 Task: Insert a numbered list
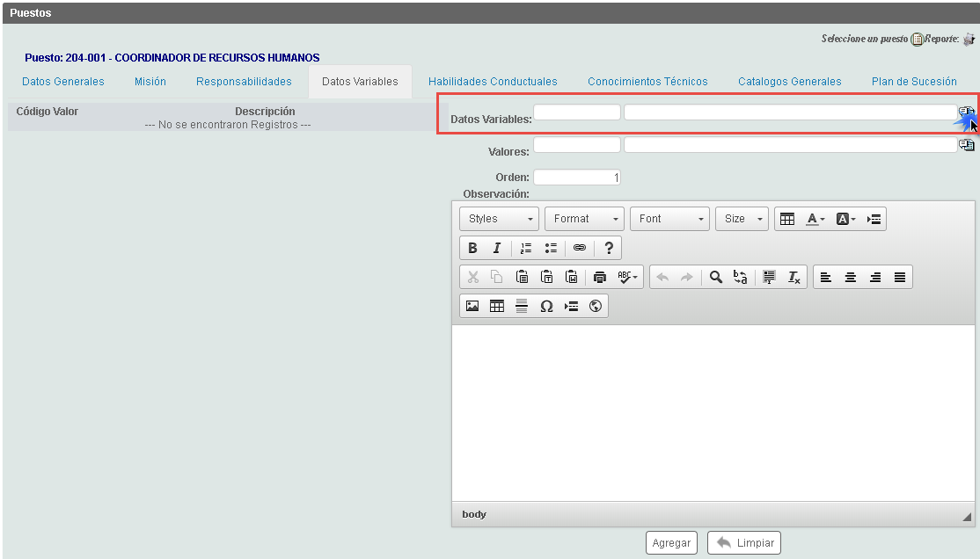point(525,249)
